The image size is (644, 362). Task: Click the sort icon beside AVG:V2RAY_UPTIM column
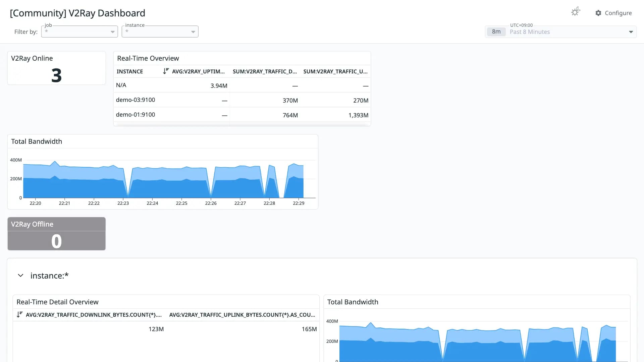166,71
